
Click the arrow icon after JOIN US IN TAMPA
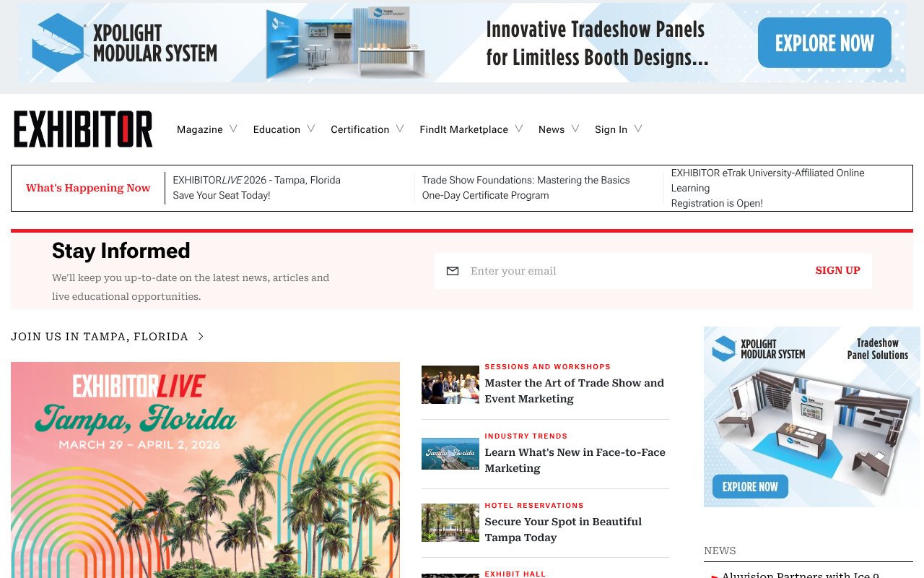tap(201, 336)
